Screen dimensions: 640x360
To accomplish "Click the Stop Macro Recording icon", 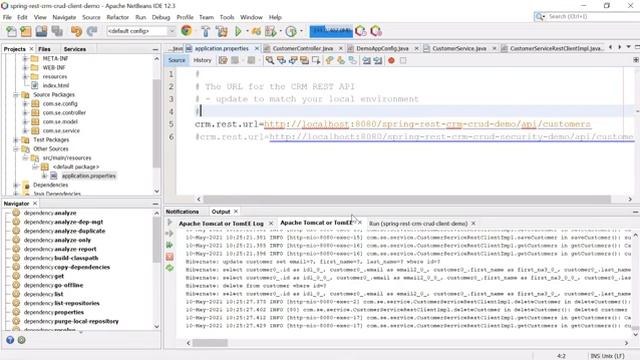I will click(x=403, y=60).
